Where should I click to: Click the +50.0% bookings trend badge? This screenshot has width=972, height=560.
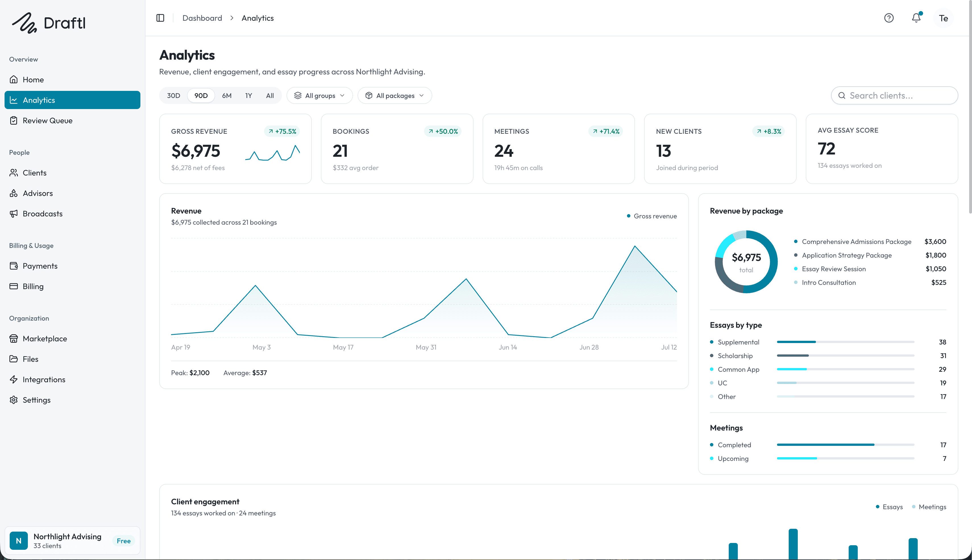[x=443, y=131]
